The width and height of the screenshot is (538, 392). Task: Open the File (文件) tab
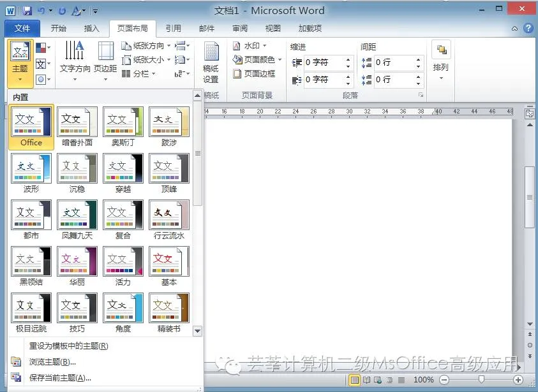pyautogui.click(x=22, y=29)
